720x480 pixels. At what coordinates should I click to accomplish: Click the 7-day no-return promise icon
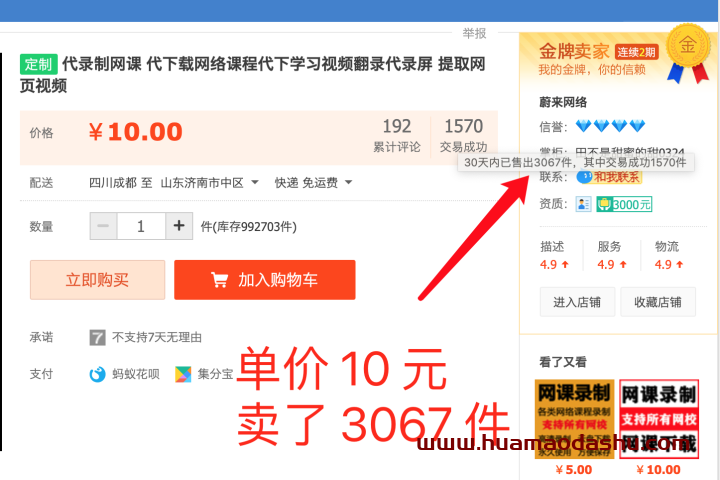[x=97, y=338]
